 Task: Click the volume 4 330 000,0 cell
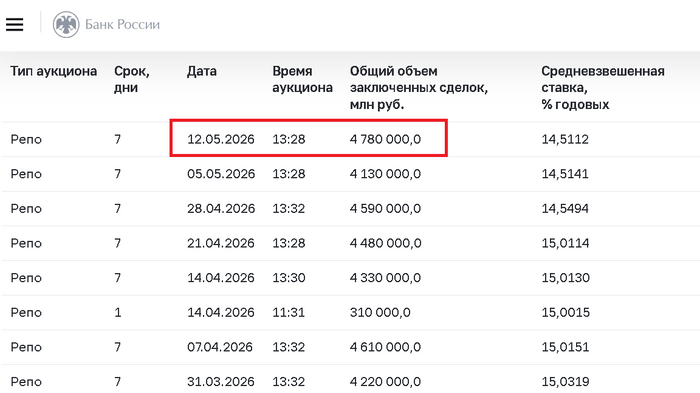pyautogui.click(x=385, y=278)
